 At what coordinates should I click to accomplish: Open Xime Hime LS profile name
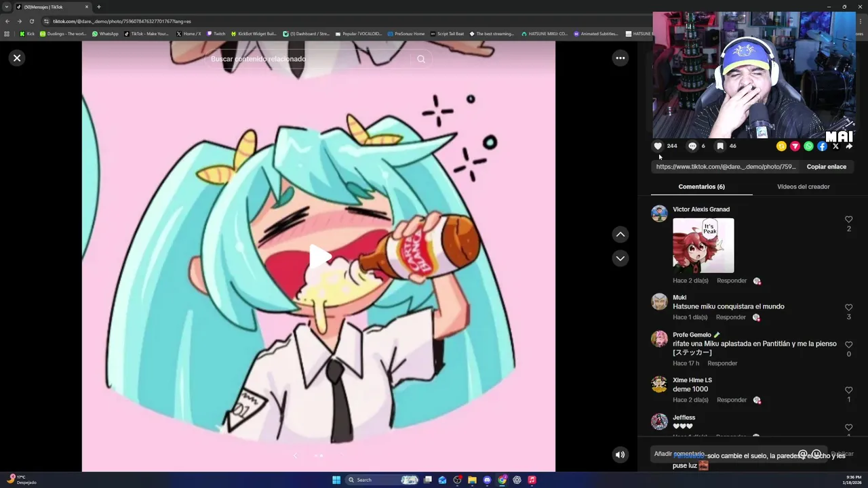pyautogui.click(x=692, y=380)
